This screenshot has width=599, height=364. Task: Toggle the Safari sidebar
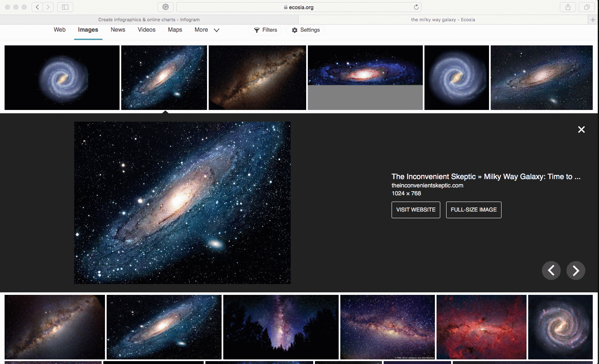click(65, 7)
